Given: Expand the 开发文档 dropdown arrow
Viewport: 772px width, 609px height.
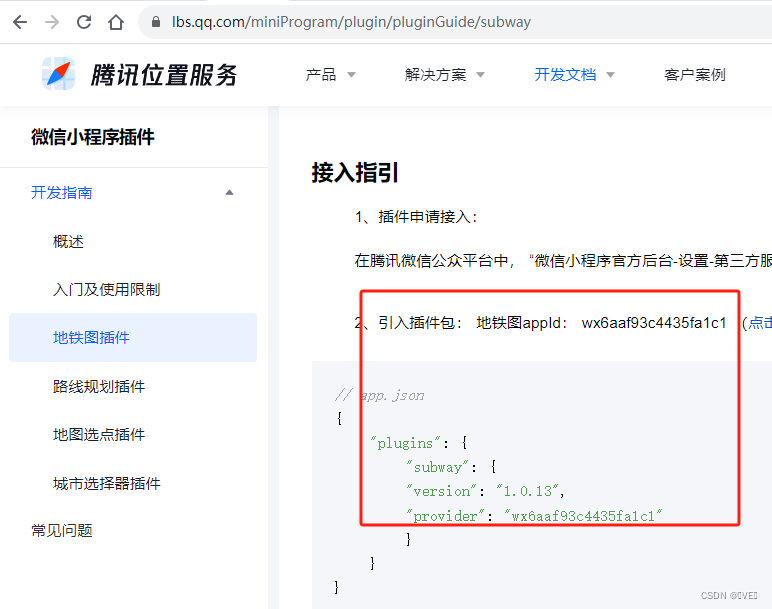Looking at the screenshot, I should (611, 75).
